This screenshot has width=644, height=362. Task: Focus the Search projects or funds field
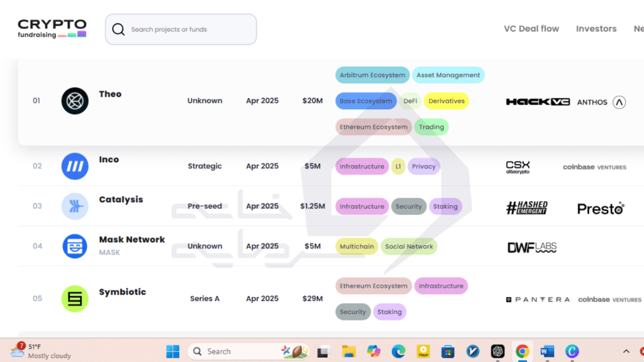[180, 29]
